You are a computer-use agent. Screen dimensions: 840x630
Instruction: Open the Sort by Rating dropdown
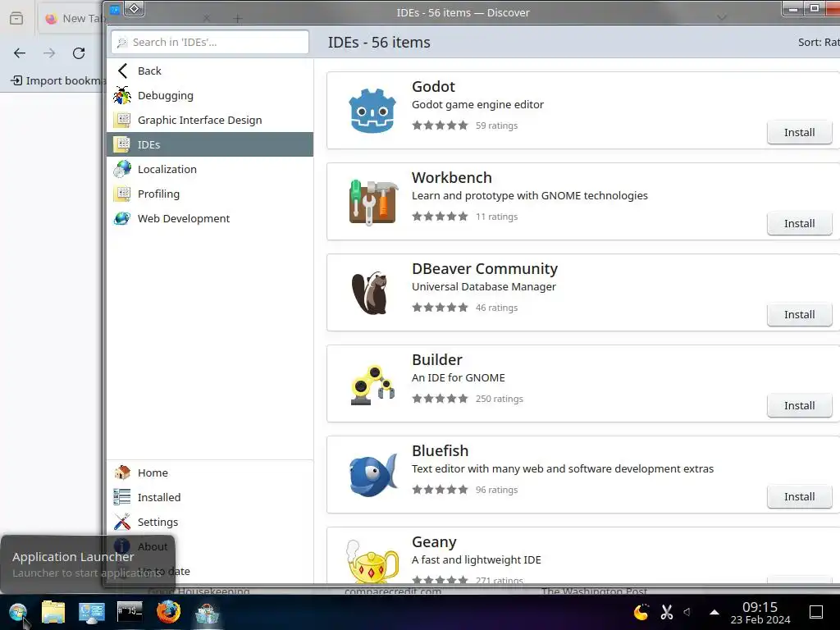[x=819, y=43]
